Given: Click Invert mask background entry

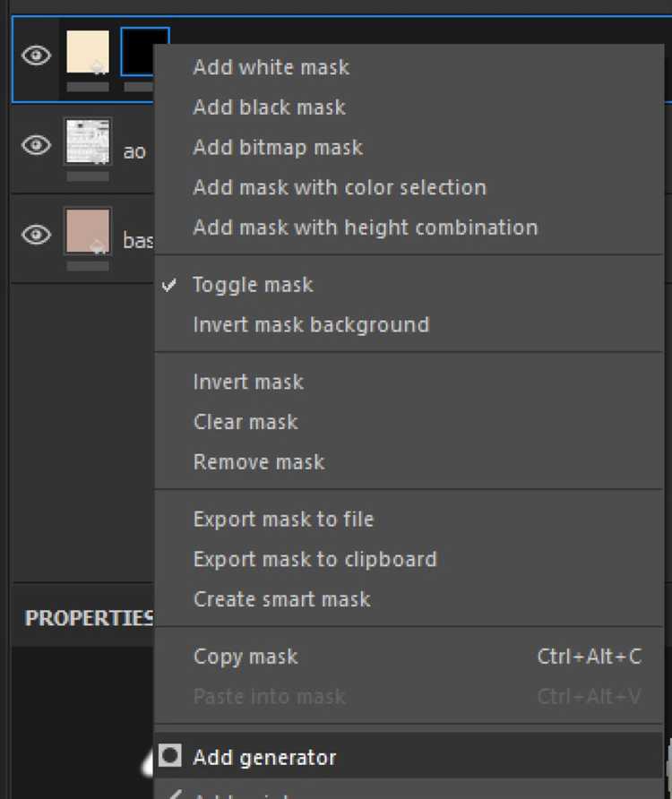Looking at the screenshot, I should tap(311, 324).
